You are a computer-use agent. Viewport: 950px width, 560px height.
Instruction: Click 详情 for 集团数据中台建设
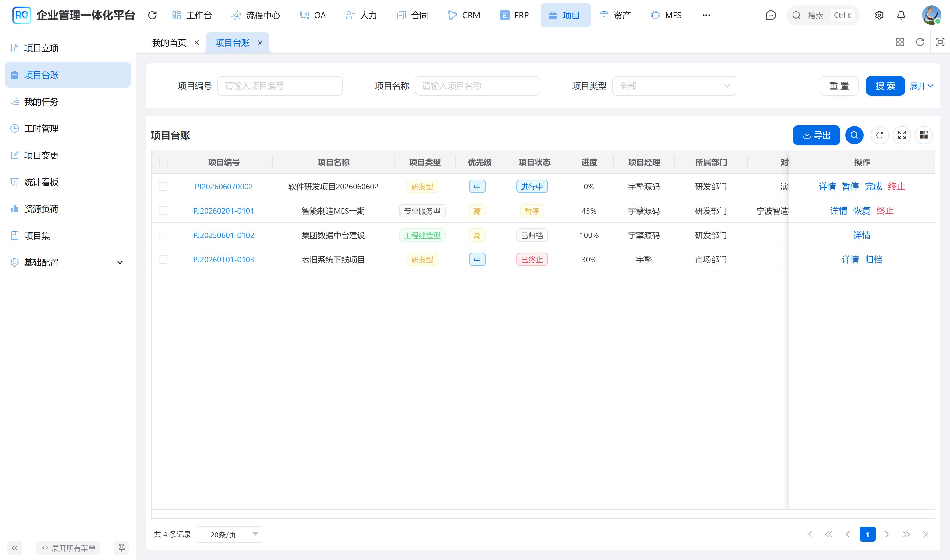tap(862, 235)
